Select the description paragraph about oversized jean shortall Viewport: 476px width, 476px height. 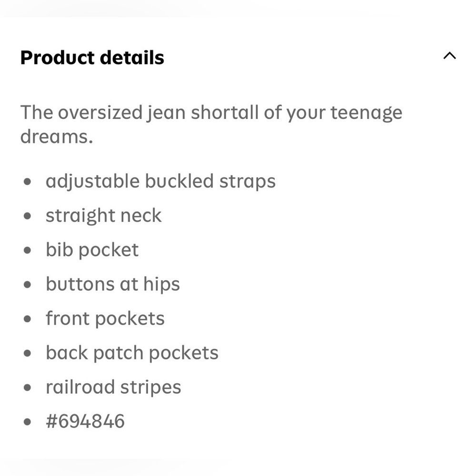pyautogui.click(x=211, y=124)
